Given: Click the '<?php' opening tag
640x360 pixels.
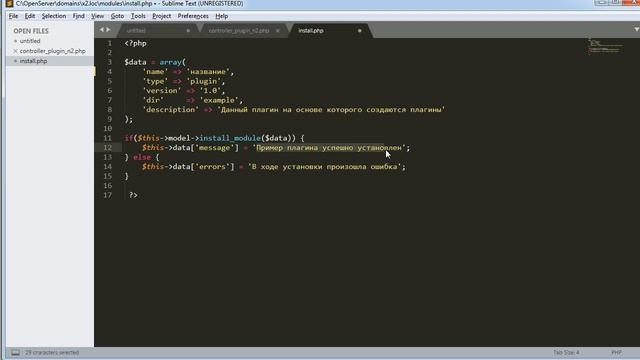Looking at the screenshot, I should tap(136, 43).
